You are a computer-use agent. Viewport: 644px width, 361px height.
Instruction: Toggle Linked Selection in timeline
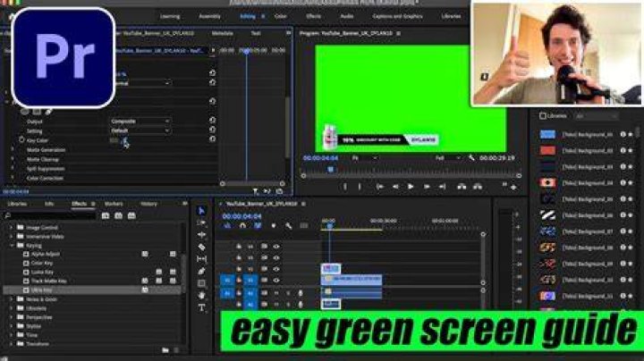pyautogui.click(x=258, y=225)
